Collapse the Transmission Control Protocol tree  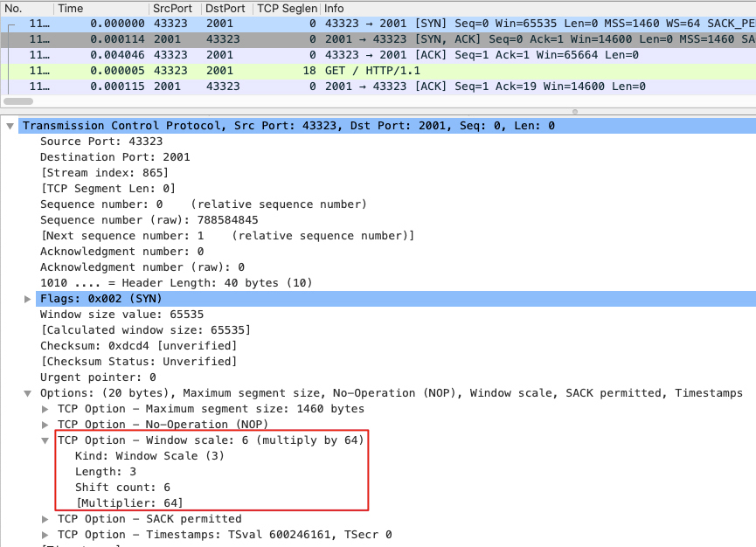point(10,127)
